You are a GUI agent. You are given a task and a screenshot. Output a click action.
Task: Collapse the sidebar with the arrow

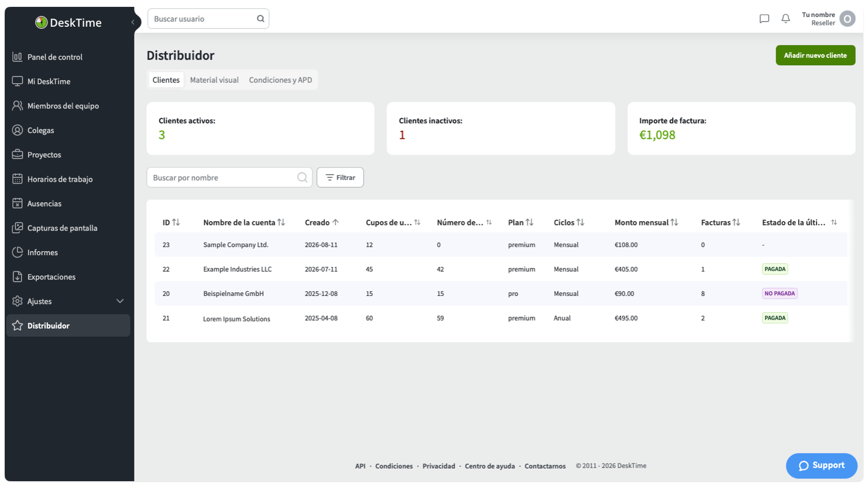133,22
